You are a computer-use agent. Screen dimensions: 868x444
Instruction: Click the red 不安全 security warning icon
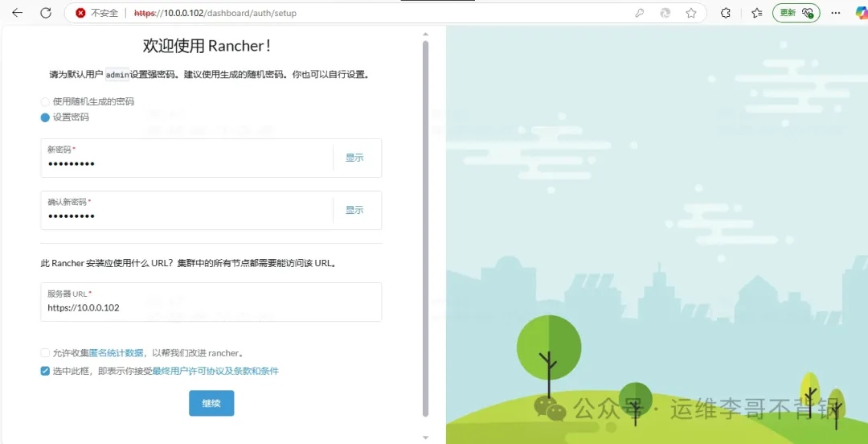(x=80, y=13)
